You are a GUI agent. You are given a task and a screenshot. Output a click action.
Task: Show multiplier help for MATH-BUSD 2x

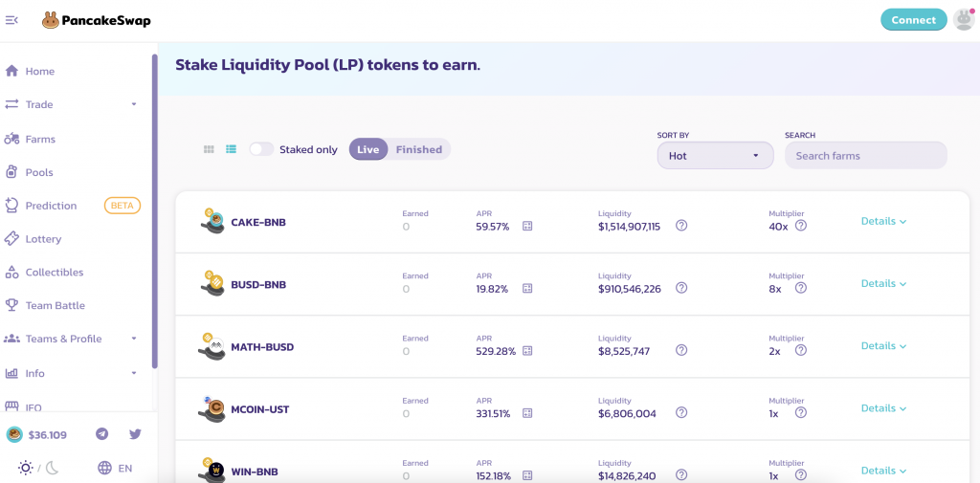(801, 350)
